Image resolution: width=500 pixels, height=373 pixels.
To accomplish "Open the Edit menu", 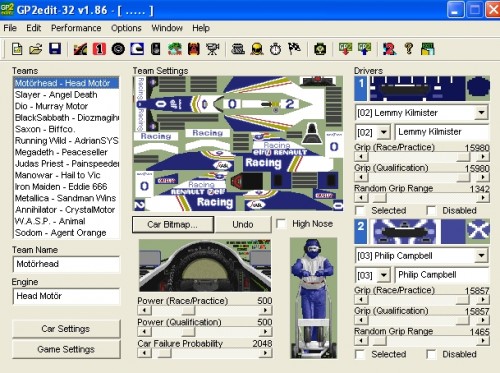I will pyautogui.click(x=34, y=28).
